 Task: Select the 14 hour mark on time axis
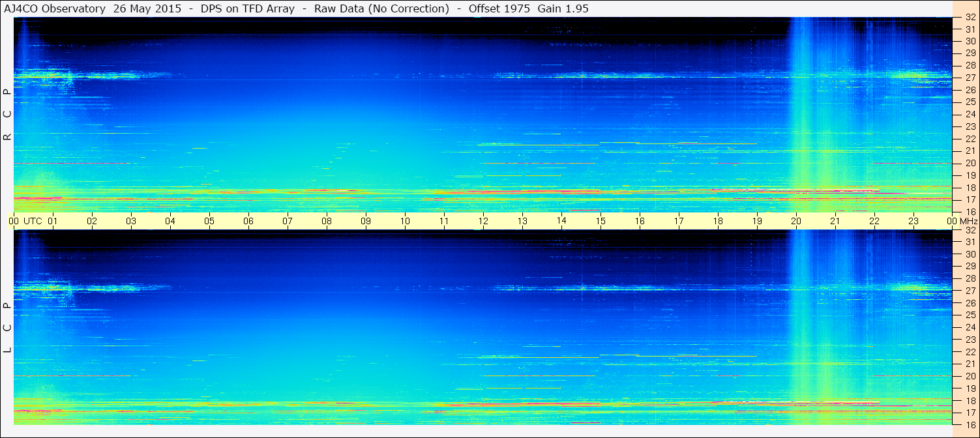click(x=561, y=221)
